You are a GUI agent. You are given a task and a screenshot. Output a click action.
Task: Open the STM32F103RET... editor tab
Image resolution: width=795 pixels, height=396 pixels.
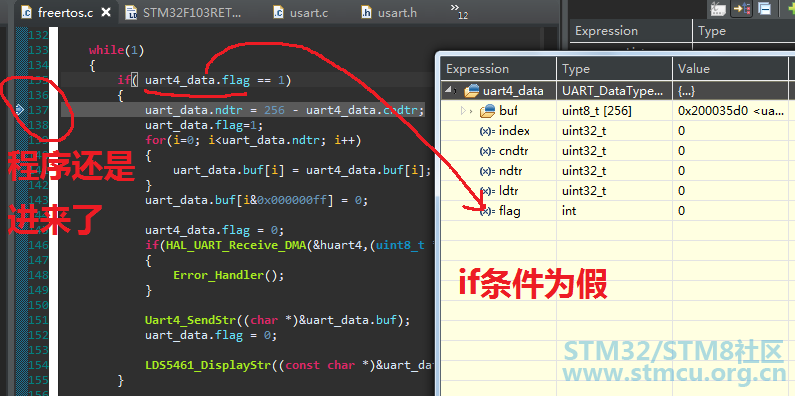pyautogui.click(x=184, y=13)
